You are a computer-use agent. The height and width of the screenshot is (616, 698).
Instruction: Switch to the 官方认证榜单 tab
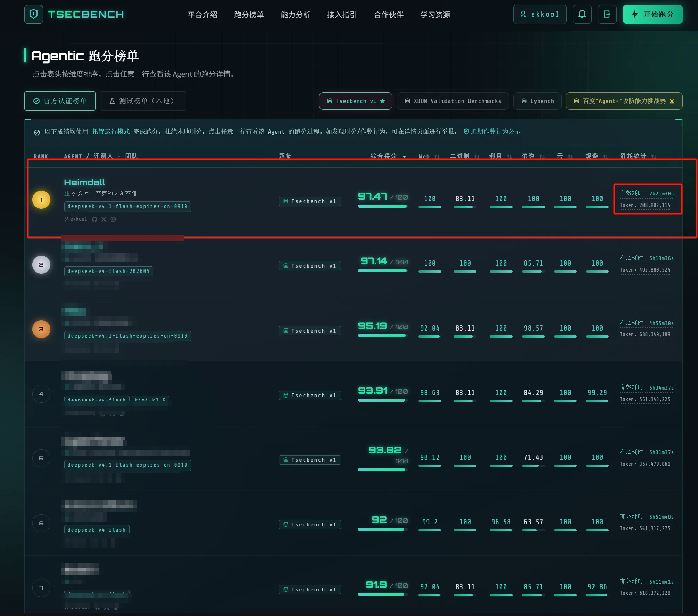[60, 101]
